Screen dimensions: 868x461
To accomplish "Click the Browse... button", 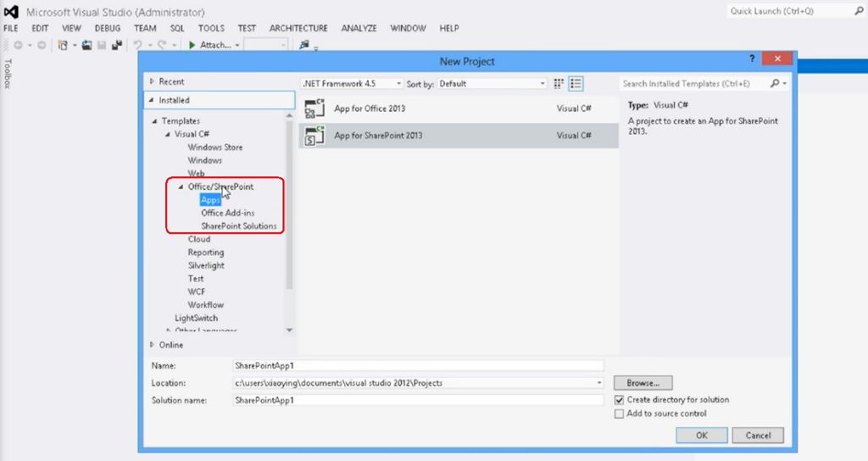I will tap(643, 383).
